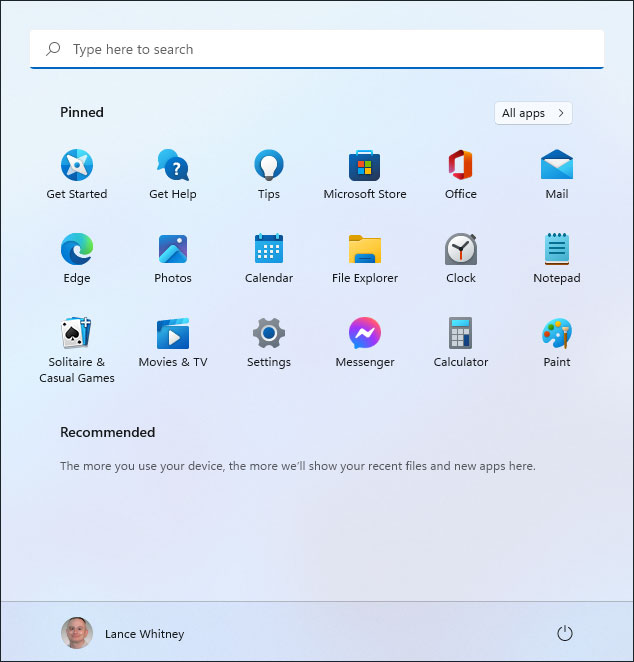
Task: Open the Get Started app
Action: (77, 166)
